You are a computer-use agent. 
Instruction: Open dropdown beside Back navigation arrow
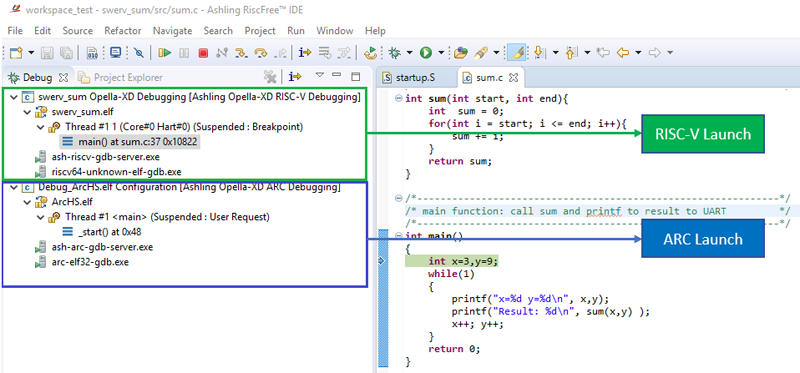coord(638,53)
